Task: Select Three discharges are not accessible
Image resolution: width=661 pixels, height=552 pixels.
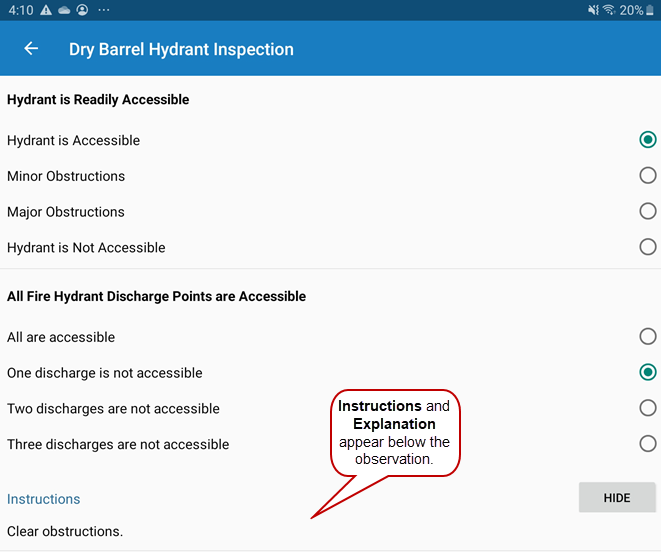Action: point(648,444)
